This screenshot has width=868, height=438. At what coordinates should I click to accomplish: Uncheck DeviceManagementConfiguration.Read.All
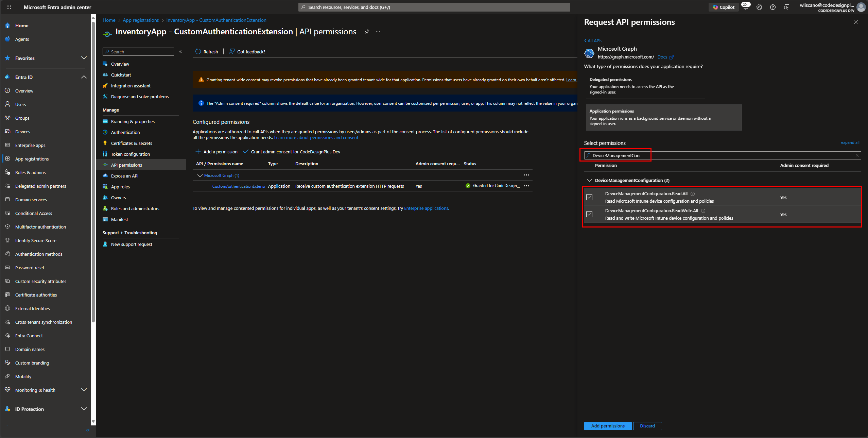(x=589, y=197)
